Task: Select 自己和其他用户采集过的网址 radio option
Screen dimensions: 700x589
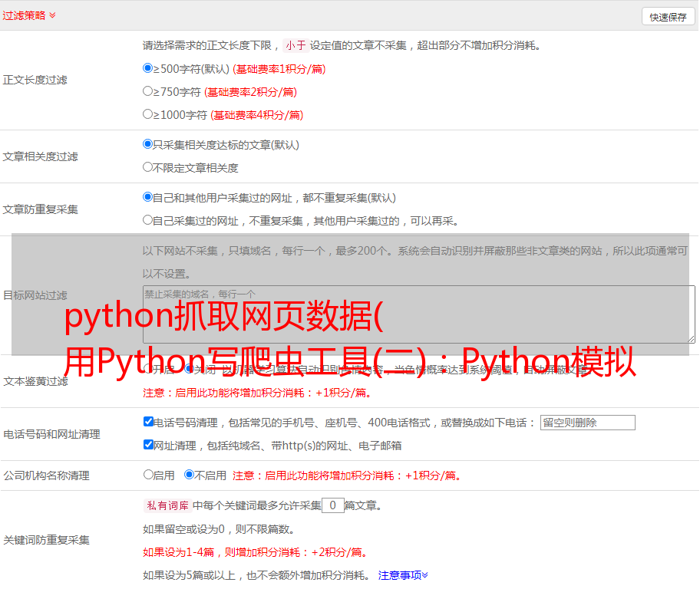Action: 147,197
